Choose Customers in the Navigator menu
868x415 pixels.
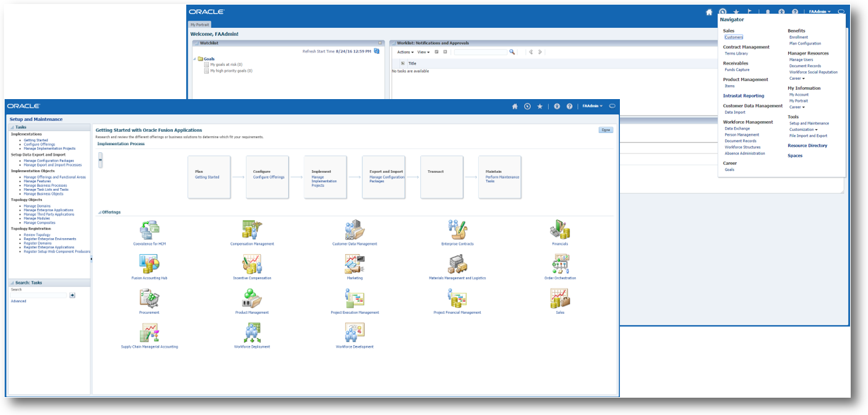(x=734, y=37)
